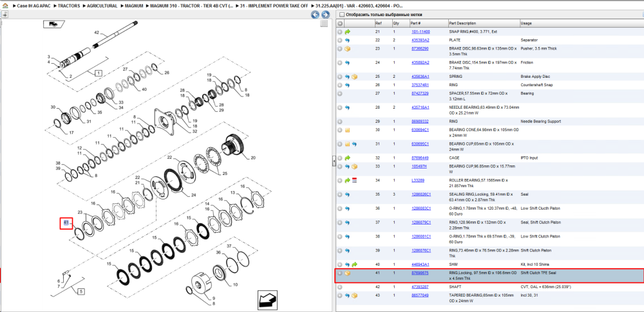Viewport: 644px width, 312px height.
Task: Click the plus icon in table header
Action: 340,23
